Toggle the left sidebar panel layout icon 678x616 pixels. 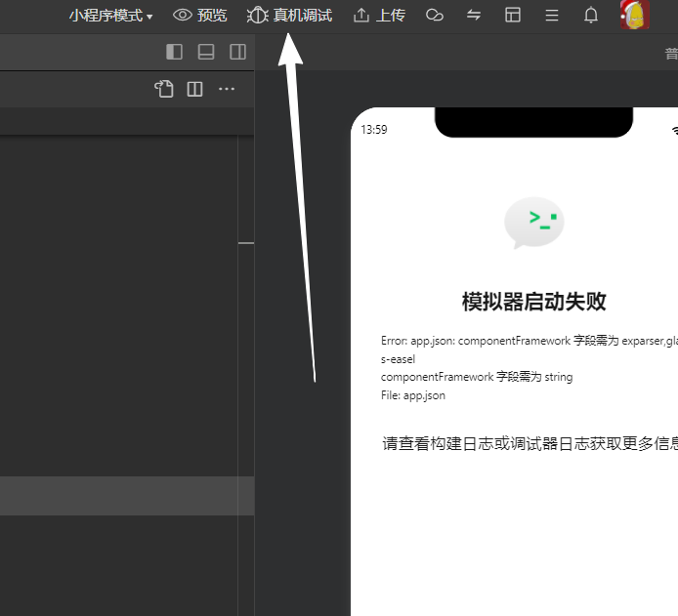pos(174,52)
